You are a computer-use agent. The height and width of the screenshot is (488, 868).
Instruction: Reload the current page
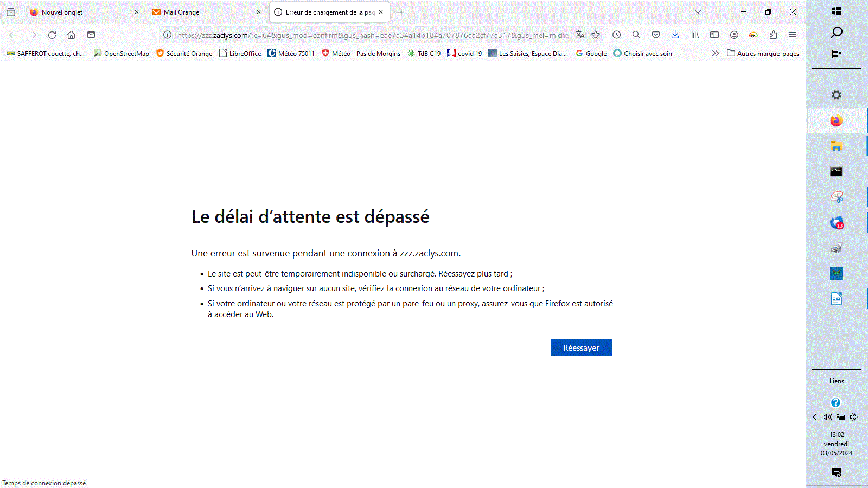(52, 35)
